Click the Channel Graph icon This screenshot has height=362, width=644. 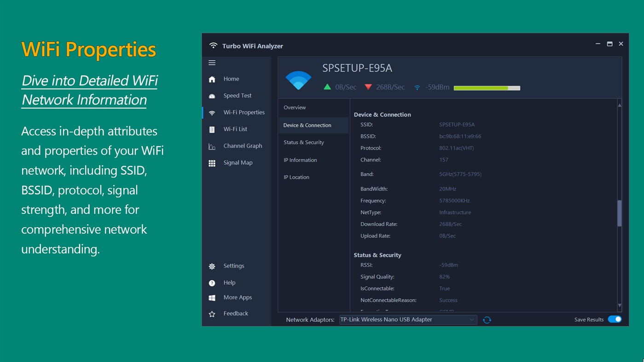[x=212, y=145]
